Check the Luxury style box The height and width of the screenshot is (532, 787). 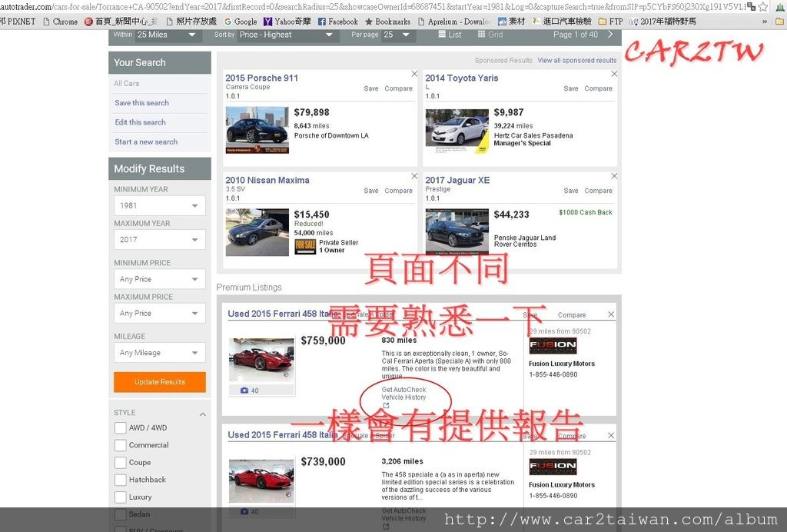coord(120,497)
